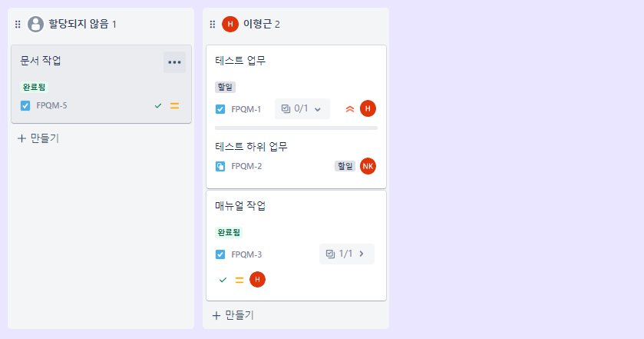Screen dimensions: 644x339
Task: Open the more actions menu on 문서 작업 card
Action: click(174, 62)
